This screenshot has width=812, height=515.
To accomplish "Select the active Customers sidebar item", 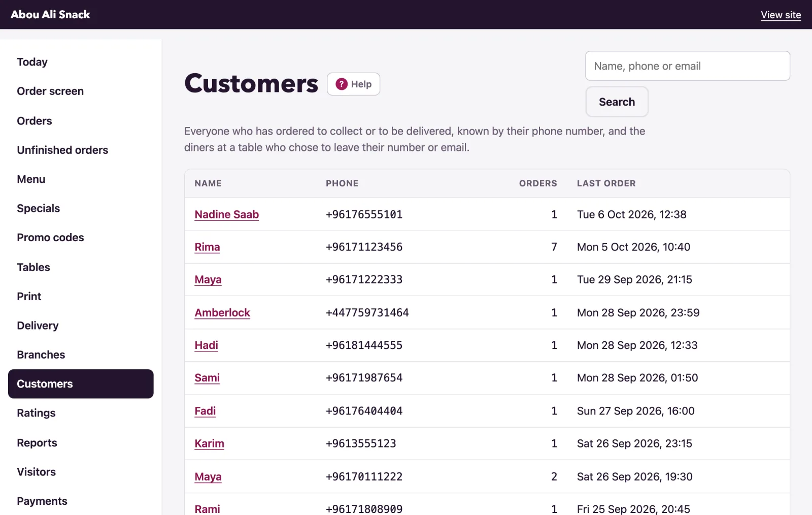I will 81,384.
